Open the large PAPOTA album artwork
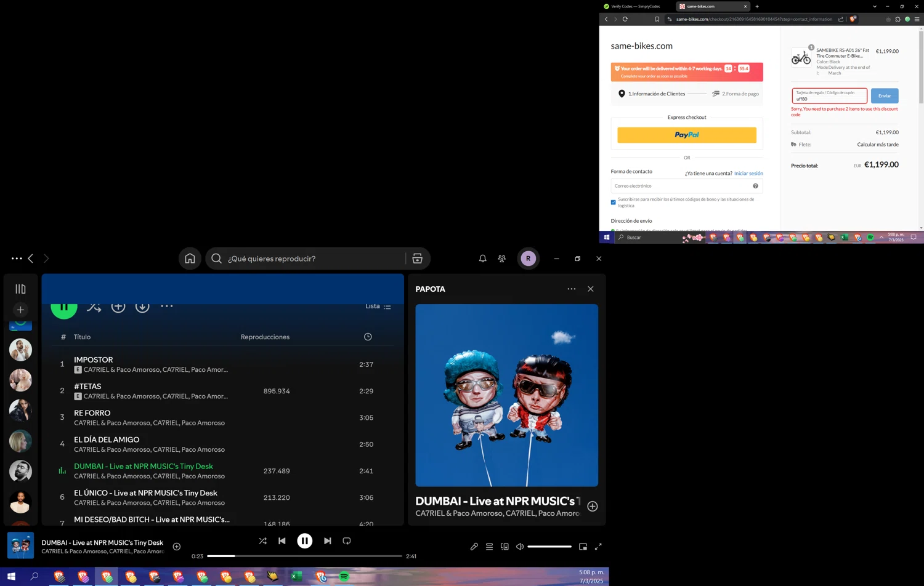The image size is (924, 586). (x=506, y=395)
